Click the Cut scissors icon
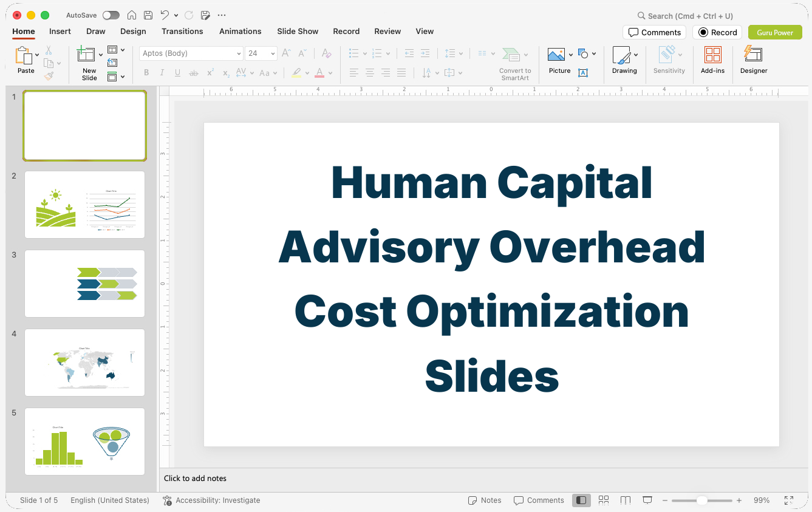The width and height of the screenshot is (812, 512). coord(49,50)
